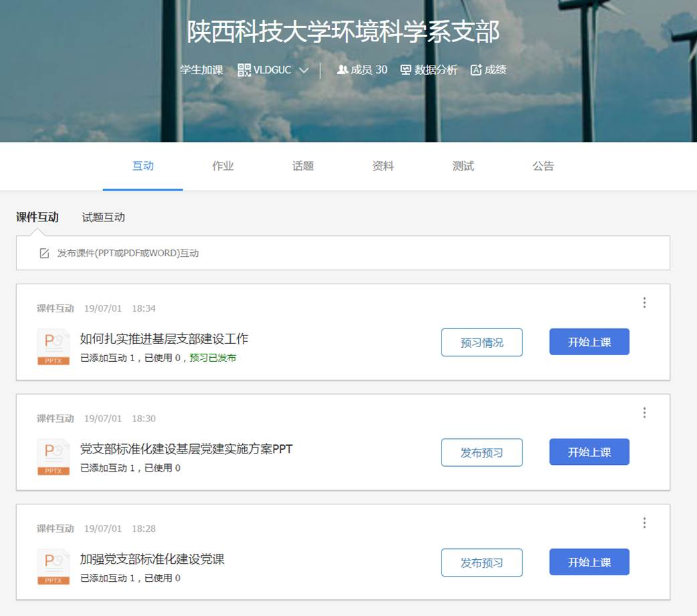Screen dimensions: 697x616
Task: Switch to the 作业 tab
Action: 223,166
